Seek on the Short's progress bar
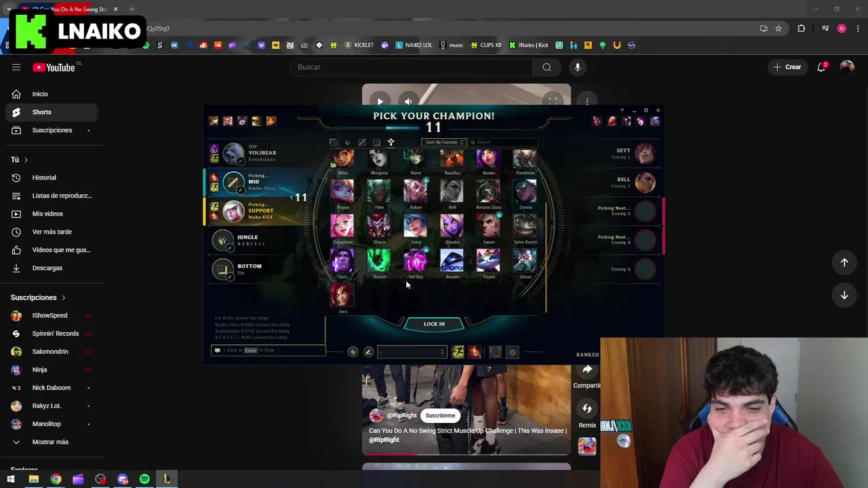The width and height of the screenshot is (868, 488). click(467, 454)
